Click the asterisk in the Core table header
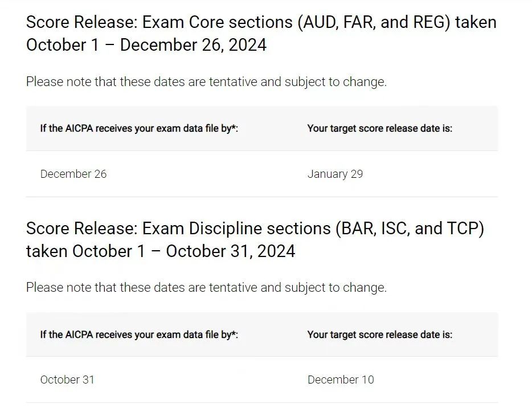The image size is (532, 420). (x=234, y=128)
